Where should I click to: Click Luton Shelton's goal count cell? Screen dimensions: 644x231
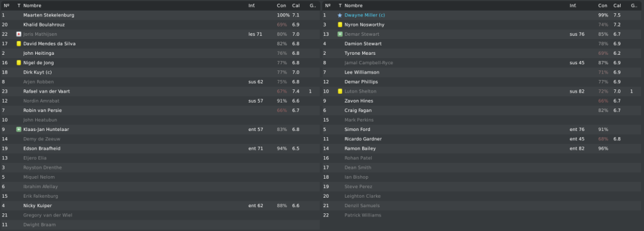point(631,91)
